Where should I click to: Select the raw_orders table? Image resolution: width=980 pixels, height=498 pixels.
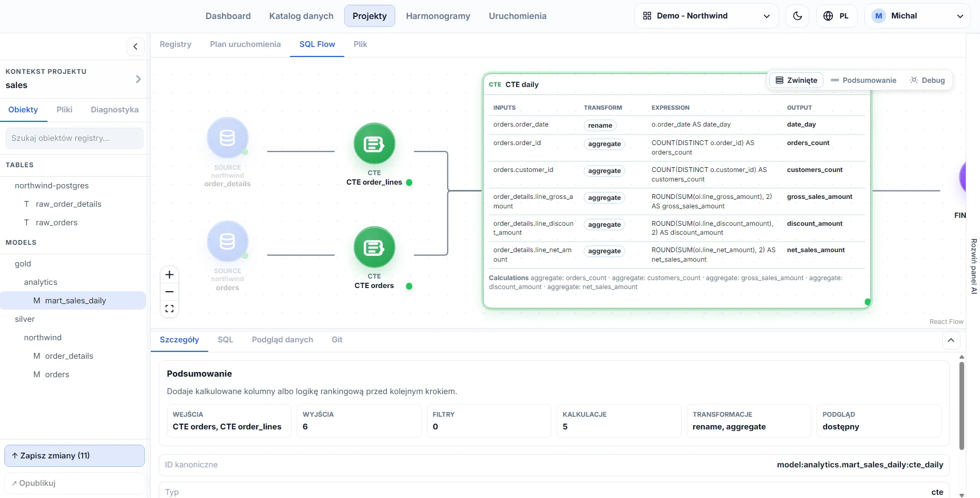click(56, 223)
